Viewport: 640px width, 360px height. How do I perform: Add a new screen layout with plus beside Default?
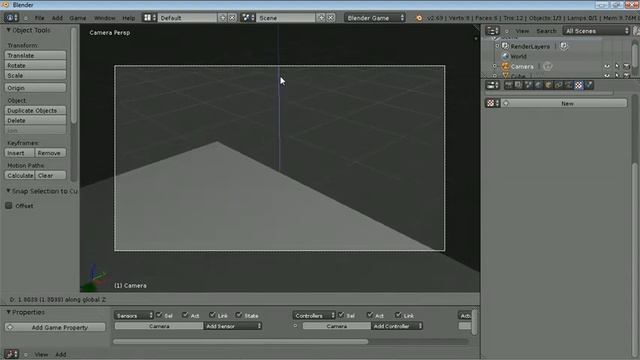[222, 18]
